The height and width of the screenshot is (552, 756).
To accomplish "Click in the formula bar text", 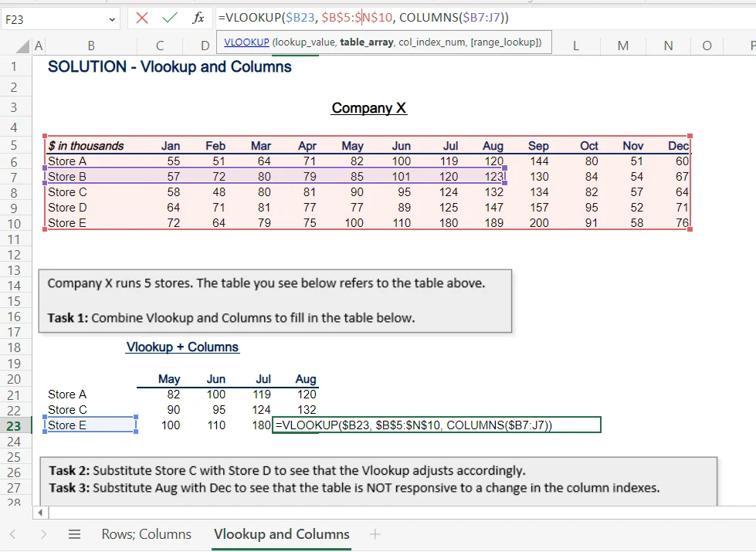I will tap(463, 18).
